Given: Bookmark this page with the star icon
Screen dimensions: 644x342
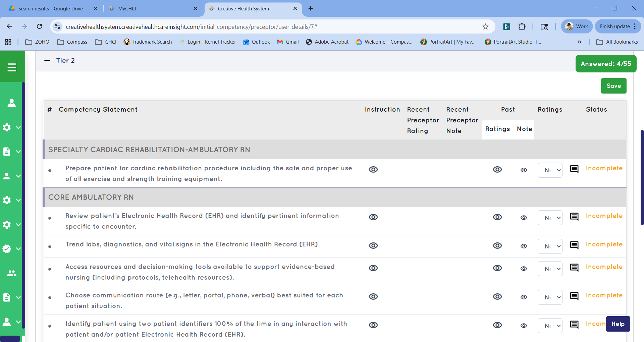Looking at the screenshot, I should (485, 26).
